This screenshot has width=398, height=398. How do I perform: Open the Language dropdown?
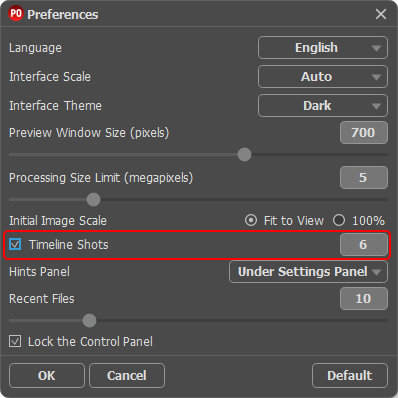tap(323, 48)
